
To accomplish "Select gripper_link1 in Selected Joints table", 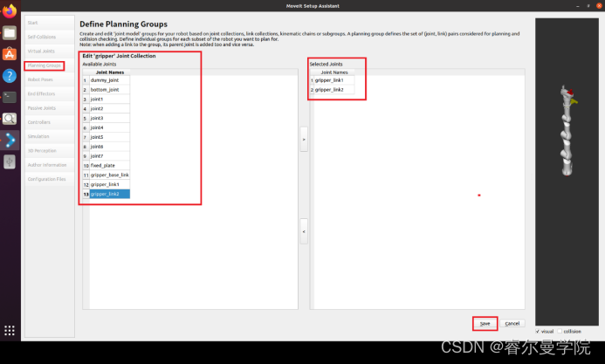I will tap(334, 80).
